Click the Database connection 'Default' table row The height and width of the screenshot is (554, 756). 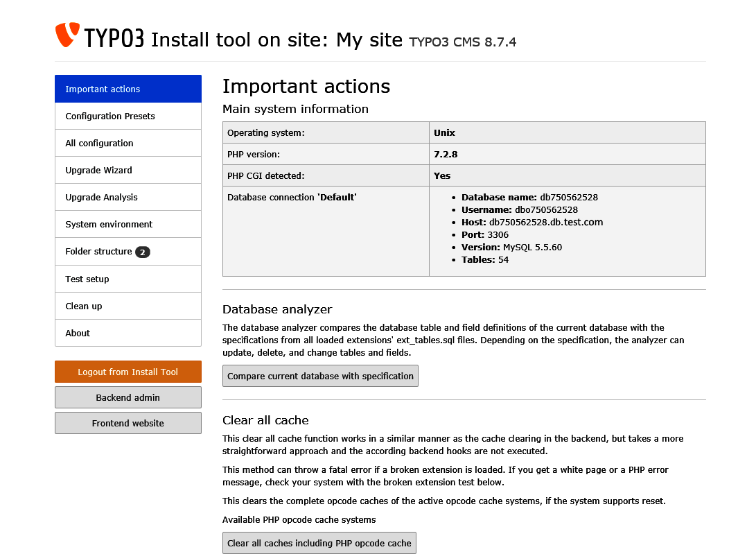coord(326,197)
